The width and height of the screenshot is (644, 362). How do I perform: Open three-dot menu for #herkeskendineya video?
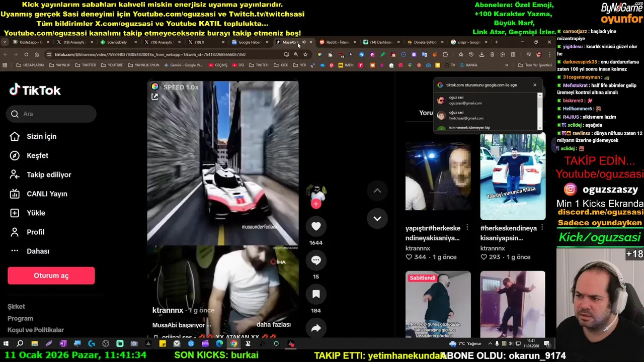point(542,227)
